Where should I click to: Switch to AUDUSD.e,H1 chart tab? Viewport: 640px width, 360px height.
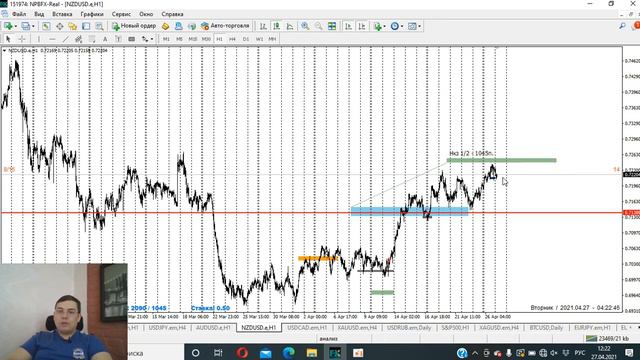click(x=213, y=328)
